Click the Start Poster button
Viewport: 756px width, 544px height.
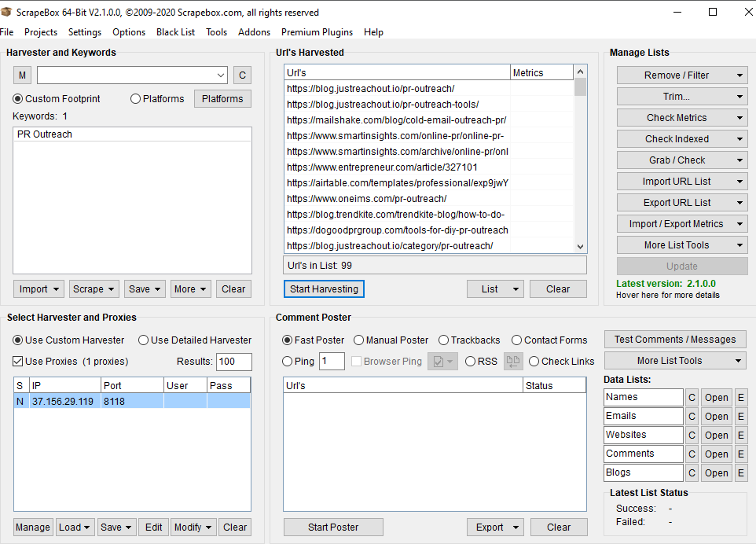click(x=333, y=527)
